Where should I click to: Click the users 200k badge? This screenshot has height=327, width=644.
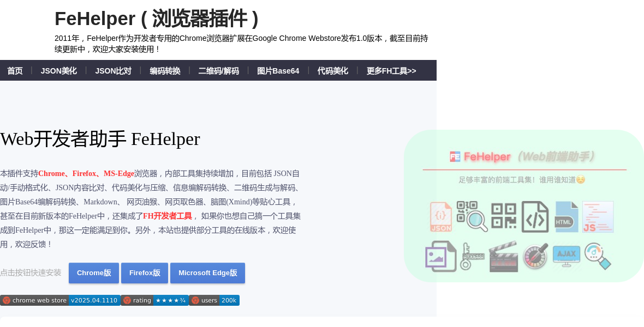[214, 300]
